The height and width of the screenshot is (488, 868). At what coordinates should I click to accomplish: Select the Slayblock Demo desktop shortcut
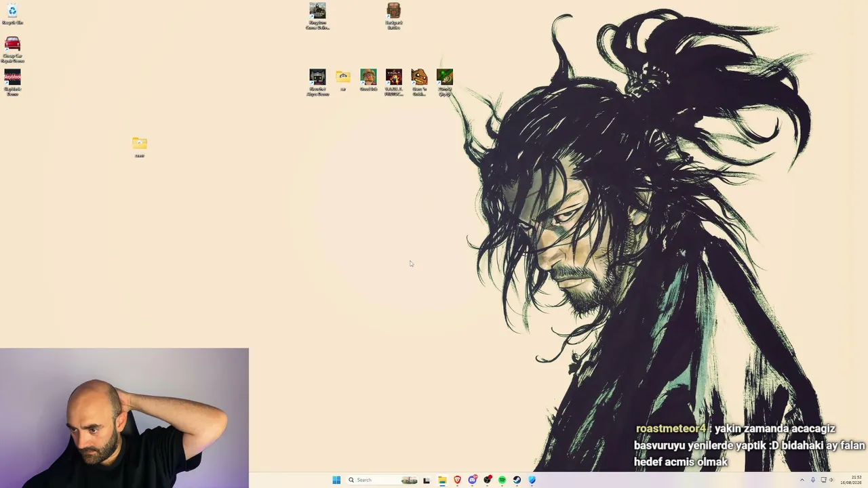(12, 83)
